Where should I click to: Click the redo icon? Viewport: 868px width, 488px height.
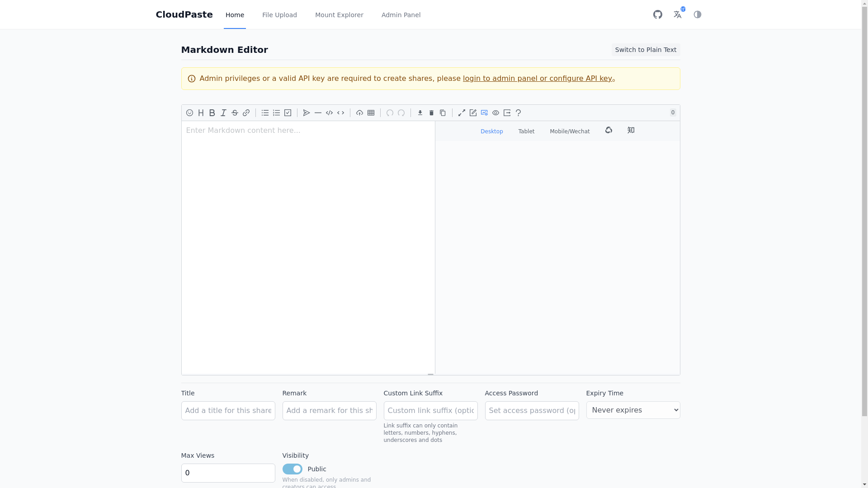point(401,113)
